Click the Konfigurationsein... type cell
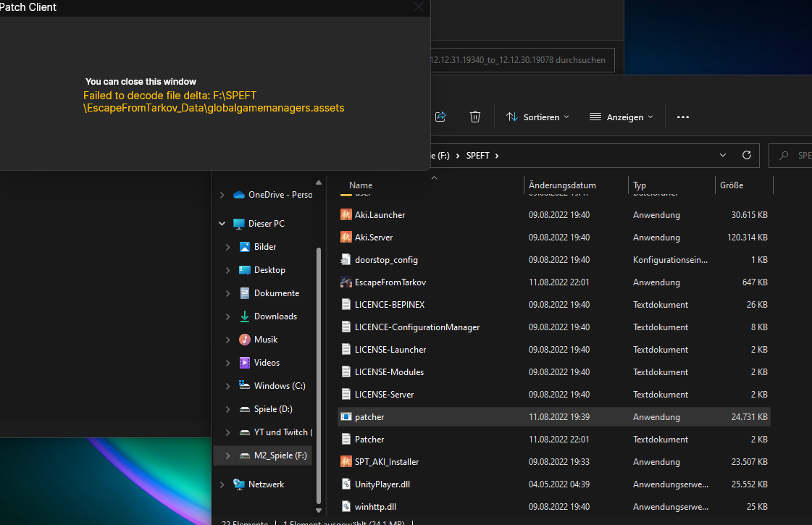Image resolution: width=812 pixels, height=525 pixels. tap(670, 260)
